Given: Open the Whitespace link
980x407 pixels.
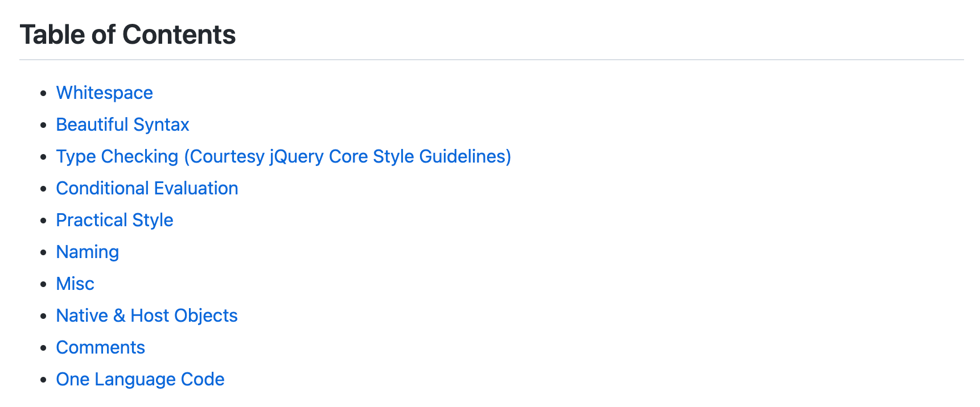Looking at the screenshot, I should coord(104,93).
